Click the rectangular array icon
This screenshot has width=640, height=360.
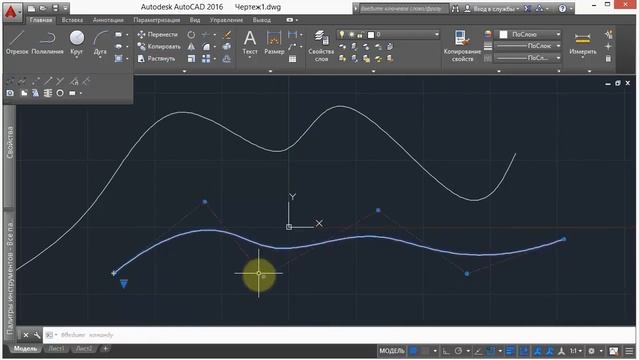[206, 59]
